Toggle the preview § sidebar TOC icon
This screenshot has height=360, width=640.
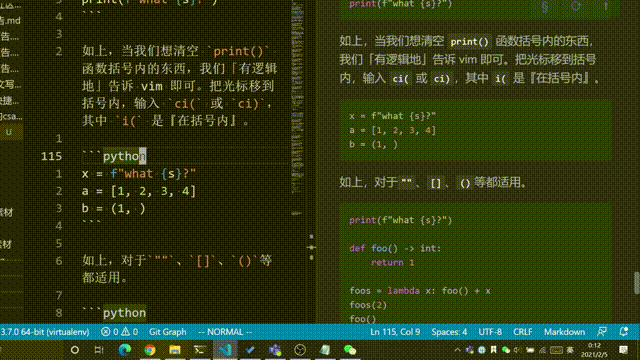pos(545,6)
